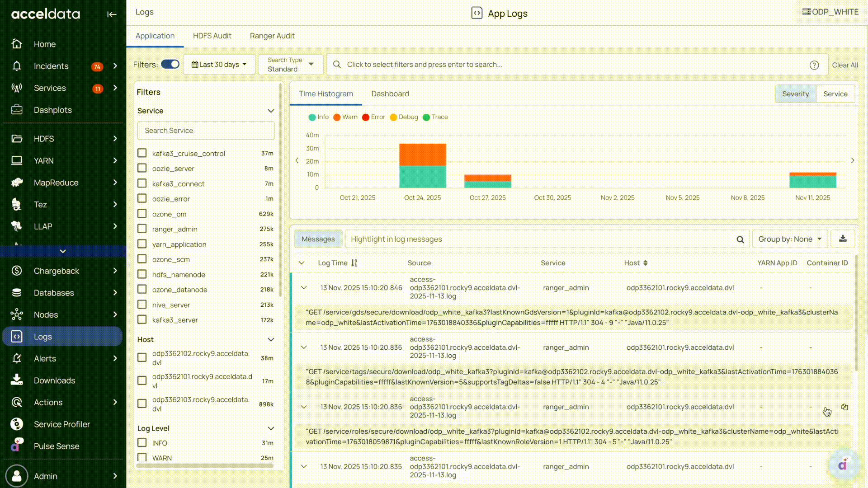Click the search help question mark icon
This screenshot has width=868, height=488.
coord(814,65)
